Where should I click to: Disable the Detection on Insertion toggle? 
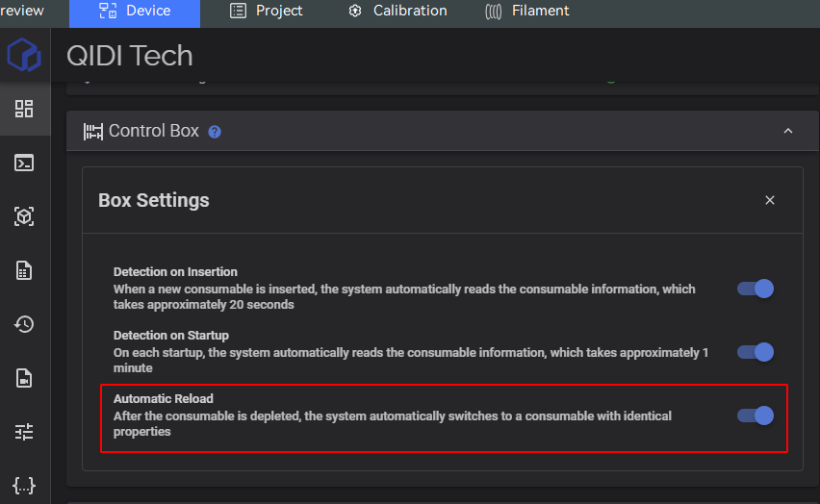[756, 289]
